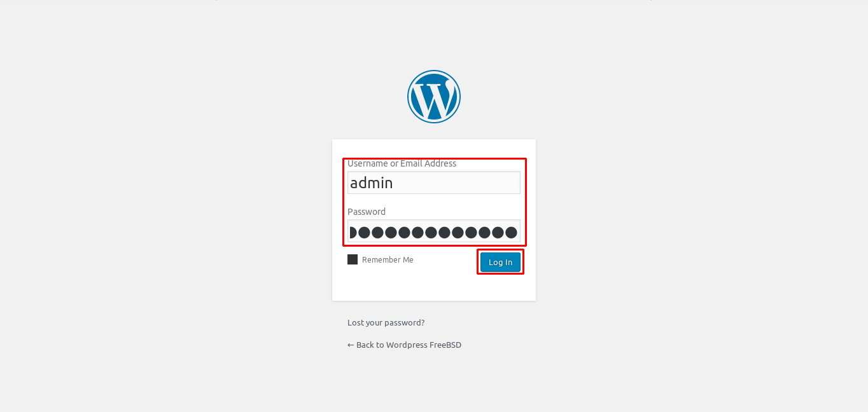Click the WordPress logo above the form

pos(434,97)
